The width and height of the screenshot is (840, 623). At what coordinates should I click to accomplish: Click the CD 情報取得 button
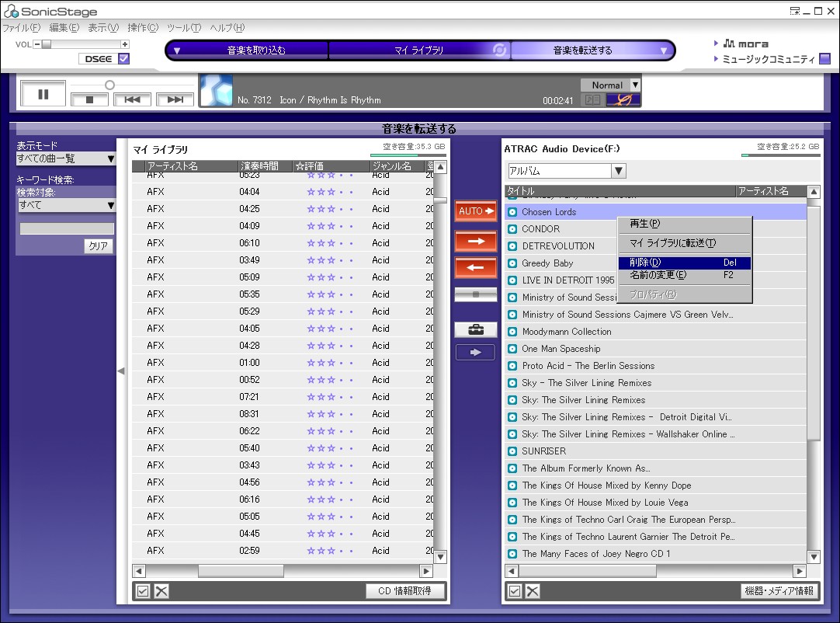404,591
